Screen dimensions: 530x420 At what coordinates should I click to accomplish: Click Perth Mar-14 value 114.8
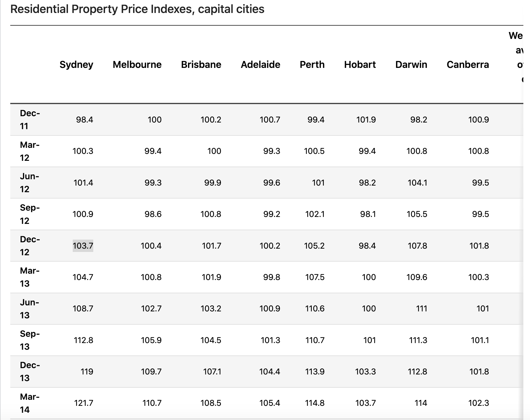(315, 403)
